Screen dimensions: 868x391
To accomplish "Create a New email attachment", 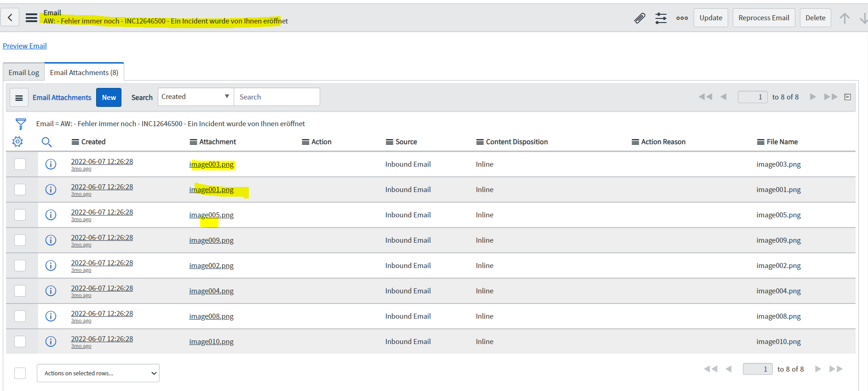I will [x=109, y=97].
